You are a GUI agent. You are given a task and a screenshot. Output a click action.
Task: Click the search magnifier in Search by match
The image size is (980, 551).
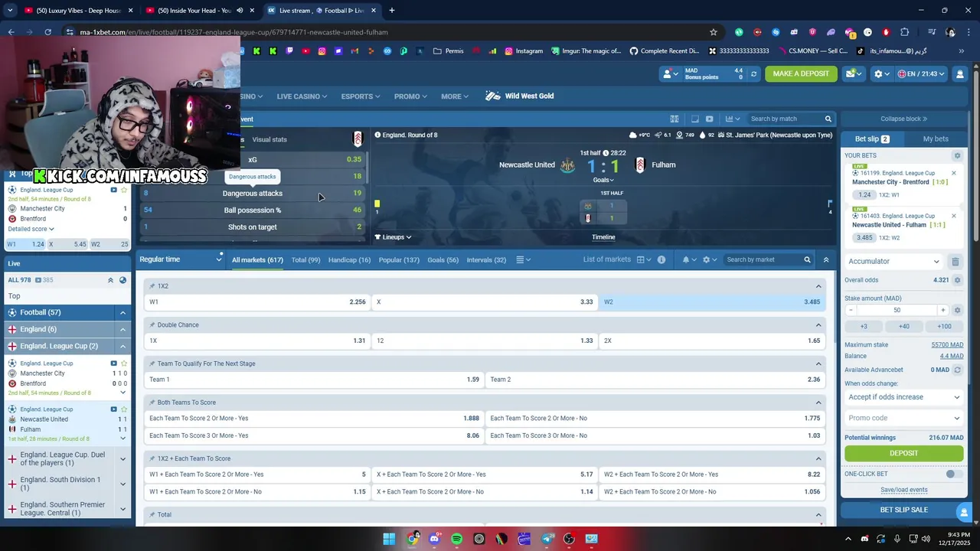point(828,119)
